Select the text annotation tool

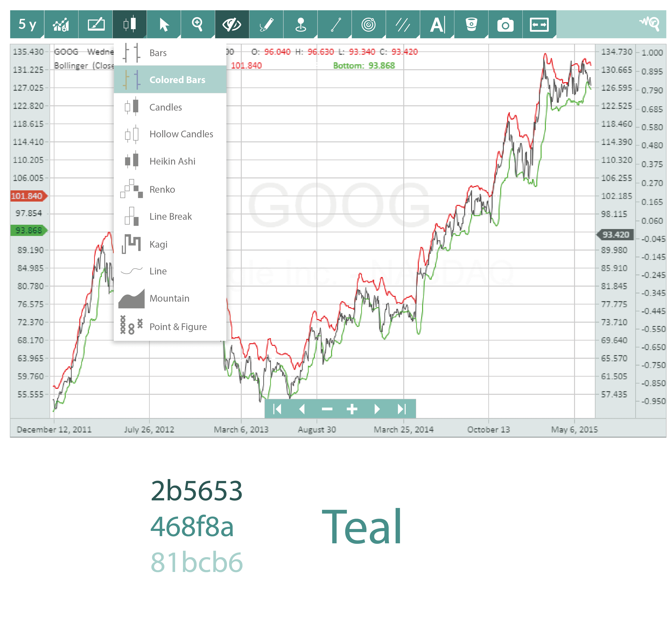(x=437, y=24)
